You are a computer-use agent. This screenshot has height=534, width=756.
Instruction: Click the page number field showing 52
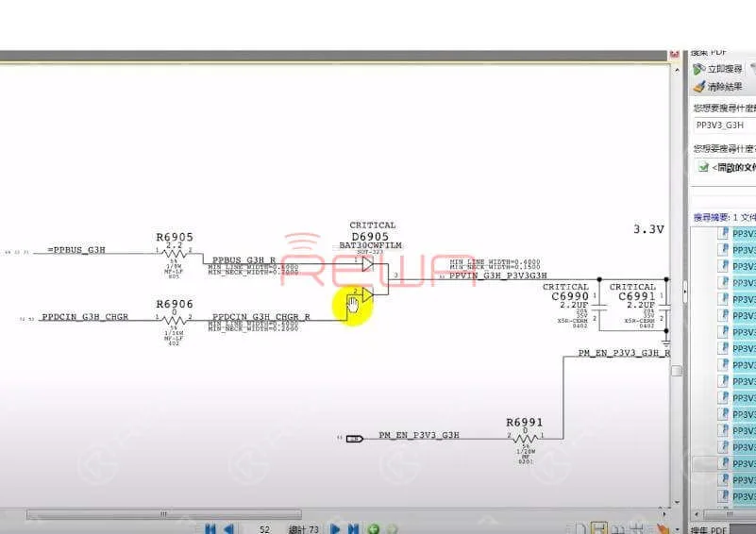pos(264,528)
